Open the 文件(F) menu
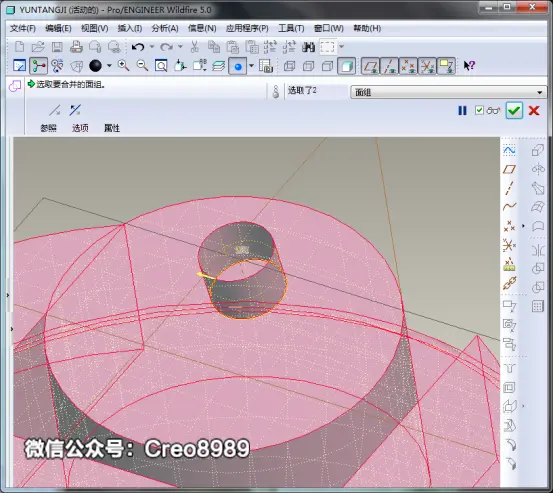 pos(23,28)
